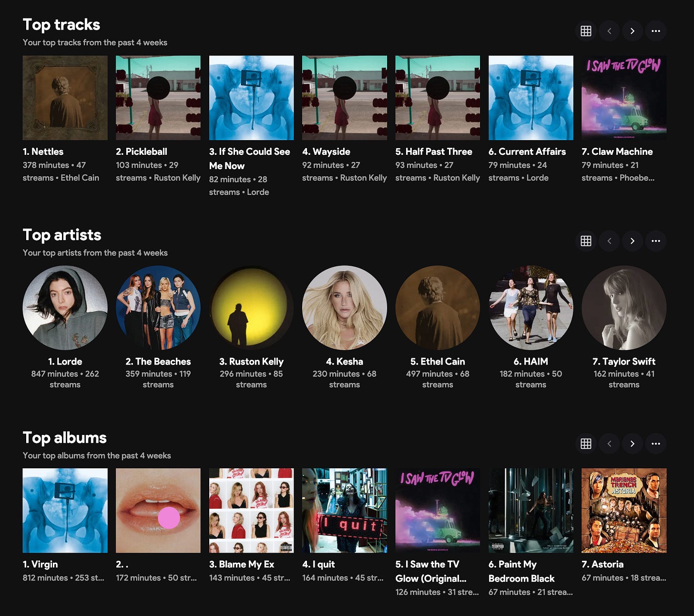The image size is (694, 616).
Task: Click the '1. Lorde' artist name
Action: click(65, 362)
